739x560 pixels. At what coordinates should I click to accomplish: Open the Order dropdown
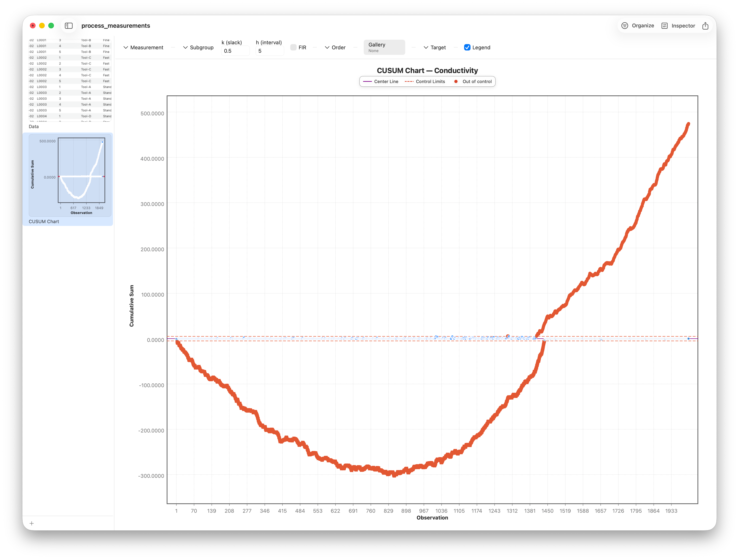point(335,47)
